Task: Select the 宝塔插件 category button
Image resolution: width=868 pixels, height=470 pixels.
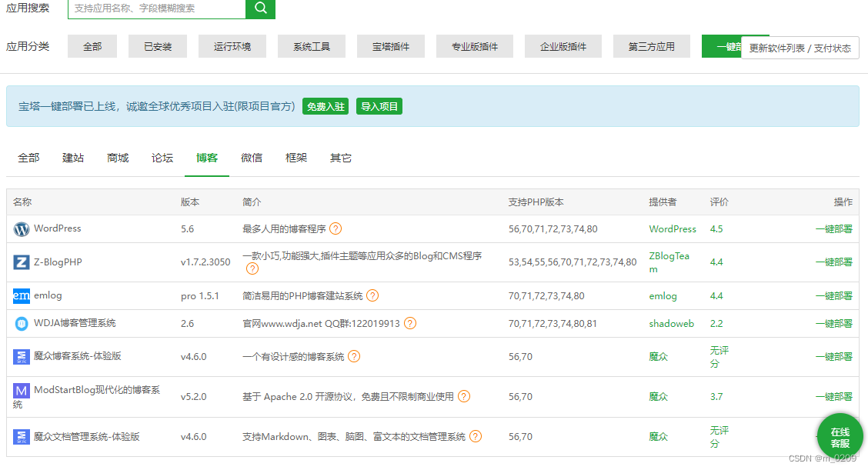Action: (x=391, y=46)
